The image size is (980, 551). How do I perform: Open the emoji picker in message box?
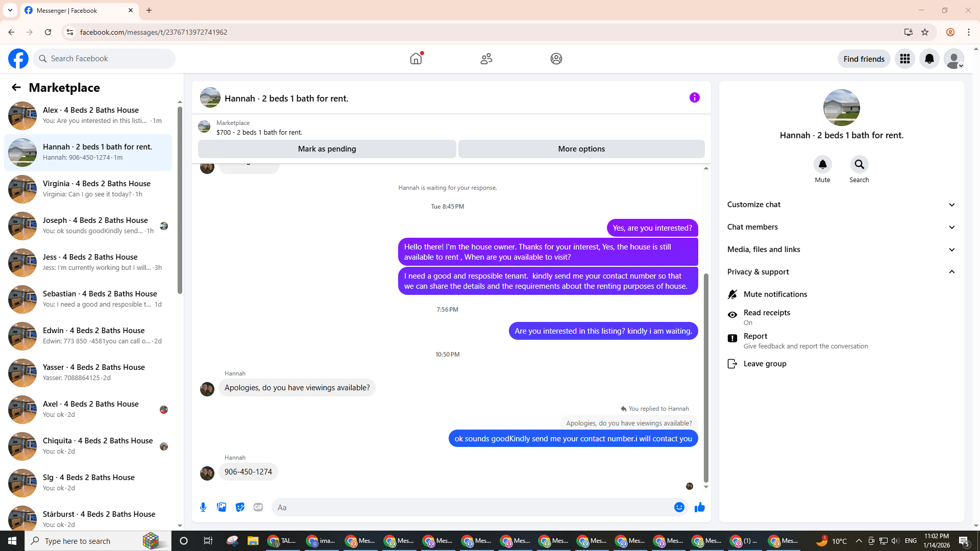pos(679,507)
